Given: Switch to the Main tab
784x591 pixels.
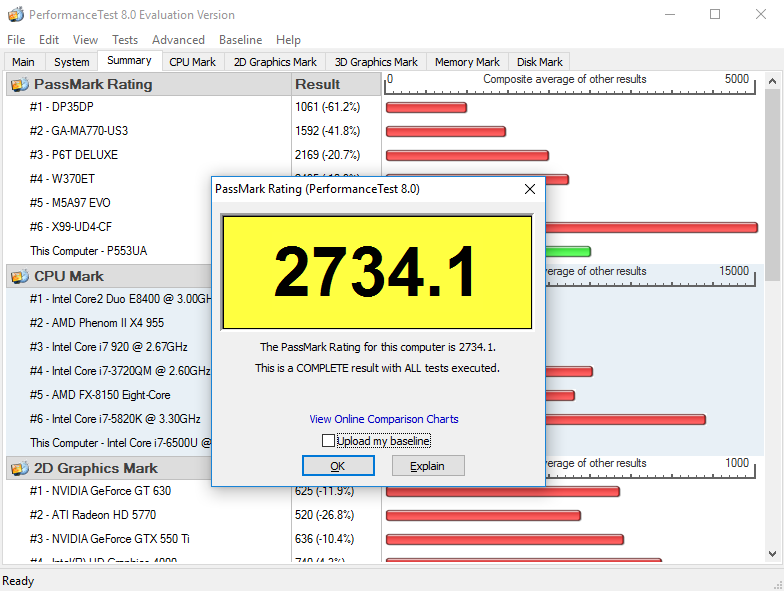Looking at the screenshot, I should point(24,62).
